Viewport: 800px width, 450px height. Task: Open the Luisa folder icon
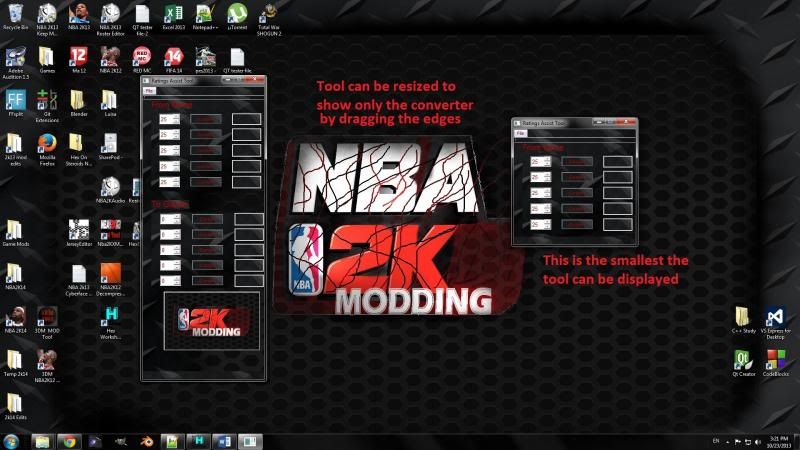coord(110,103)
